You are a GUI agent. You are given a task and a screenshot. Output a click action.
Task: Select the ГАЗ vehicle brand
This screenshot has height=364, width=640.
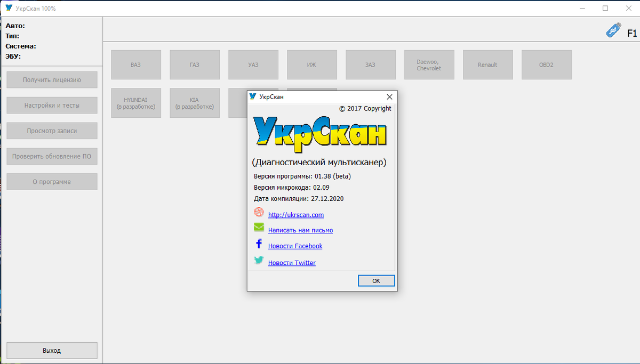coord(195,64)
